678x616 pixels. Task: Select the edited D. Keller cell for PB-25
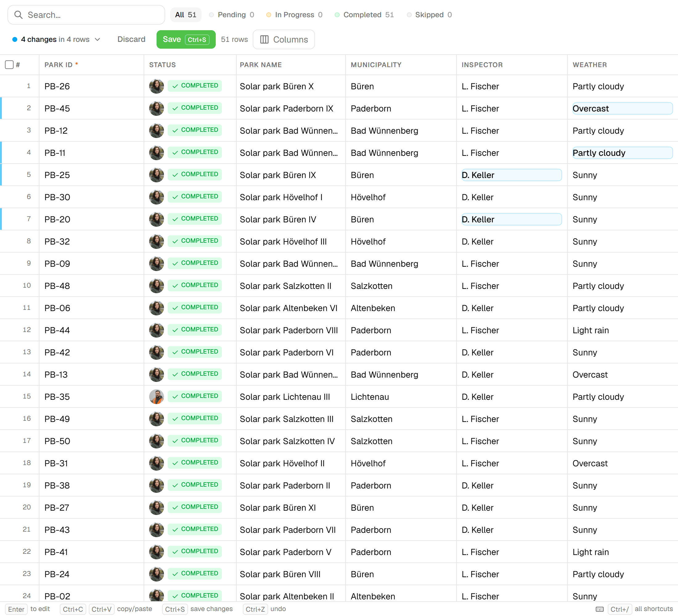(x=512, y=175)
